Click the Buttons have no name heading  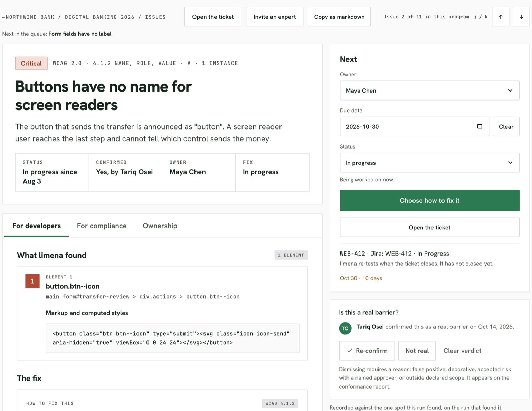[x=103, y=96]
